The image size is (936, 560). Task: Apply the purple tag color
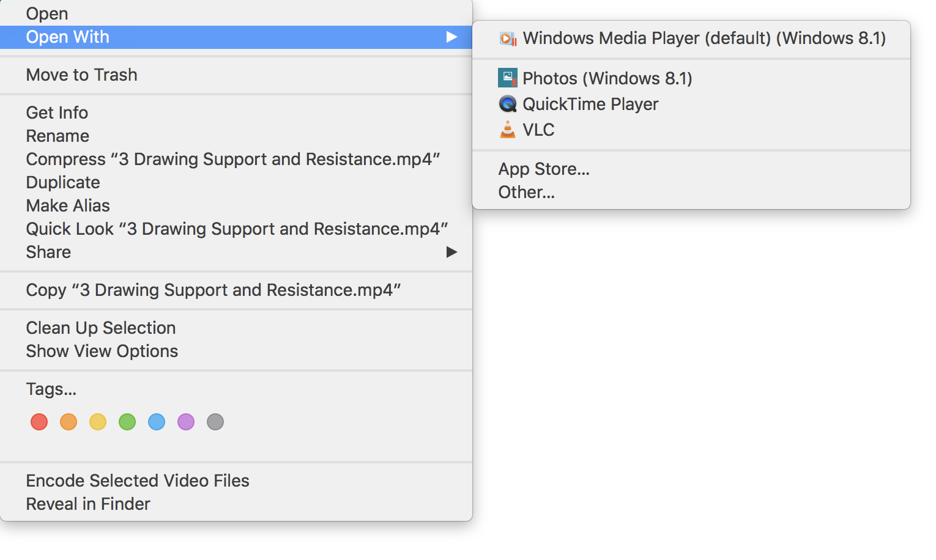click(186, 422)
